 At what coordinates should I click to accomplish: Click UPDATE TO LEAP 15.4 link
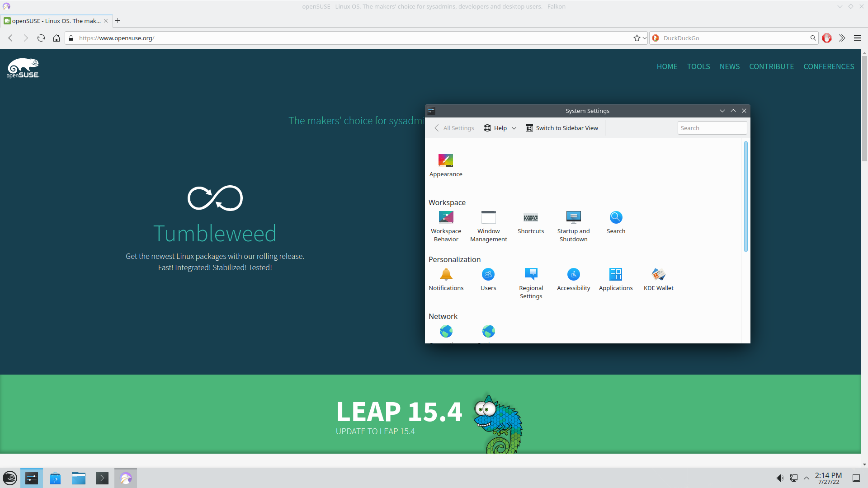click(x=375, y=431)
